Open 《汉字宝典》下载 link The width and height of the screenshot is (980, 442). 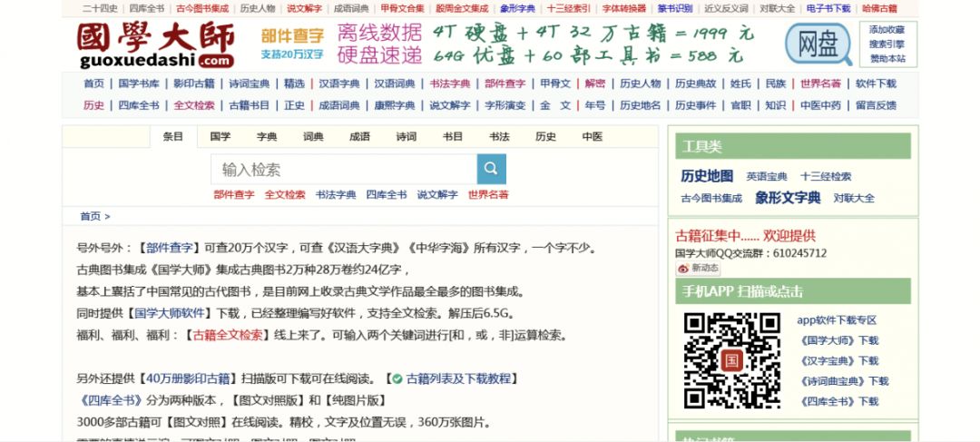(838, 360)
